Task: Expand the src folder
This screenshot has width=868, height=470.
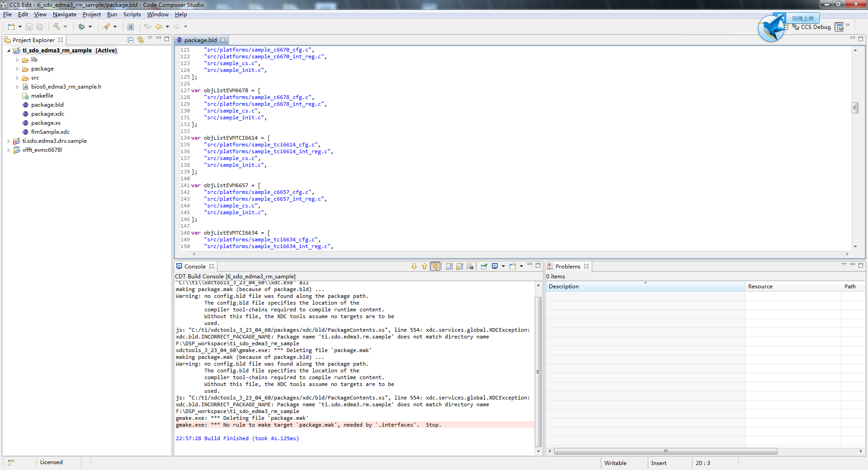Action: [x=17, y=78]
